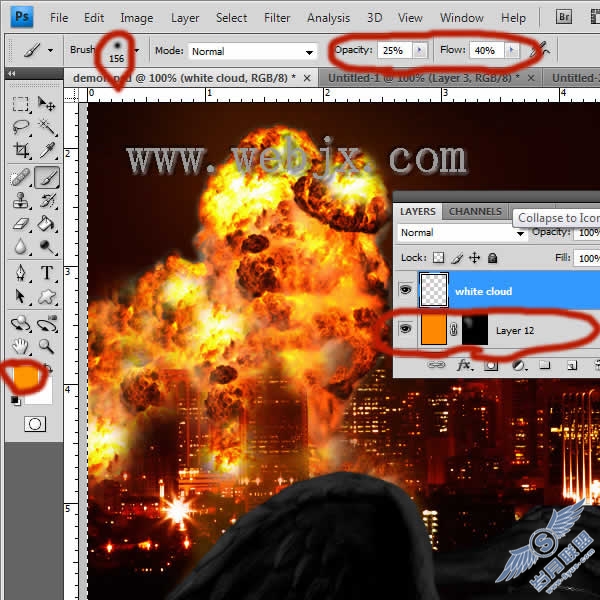Hide Layer 12 visibility eye
This screenshot has width=600, height=600.
click(x=405, y=329)
